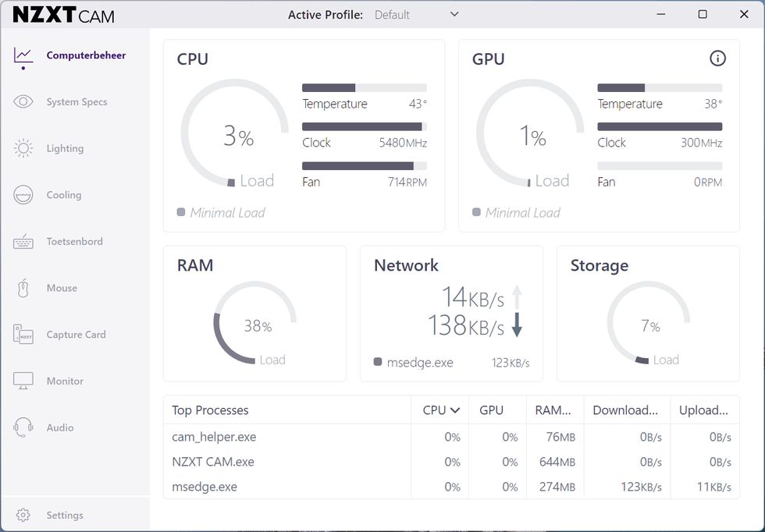The width and height of the screenshot is (765, 532).
Task: Click the CPU temperature bar
Action: click(365, 88)
